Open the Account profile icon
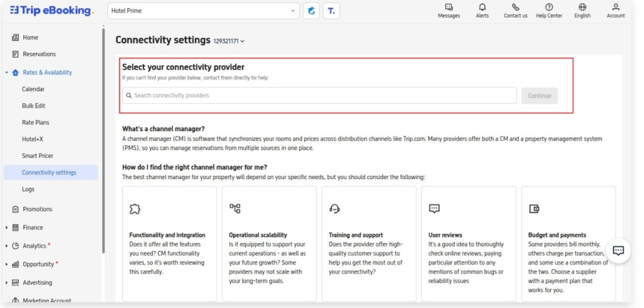 pyautogui.click(x=616, y=7)
